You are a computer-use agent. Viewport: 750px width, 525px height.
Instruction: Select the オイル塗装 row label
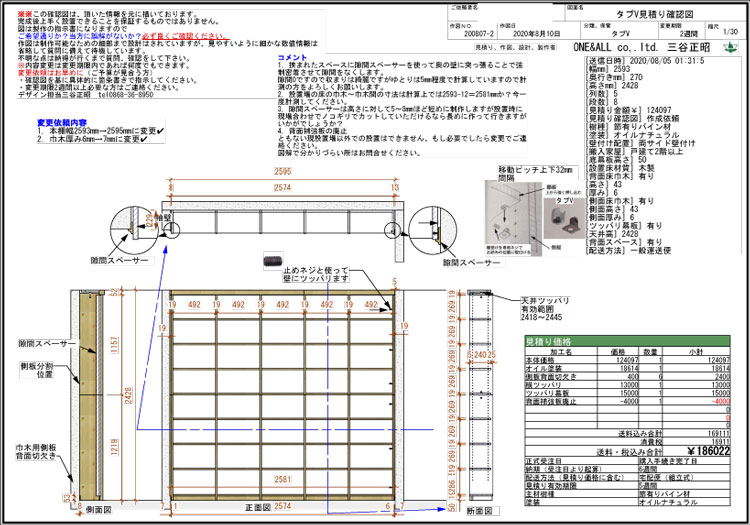click(x=543, y=369)
